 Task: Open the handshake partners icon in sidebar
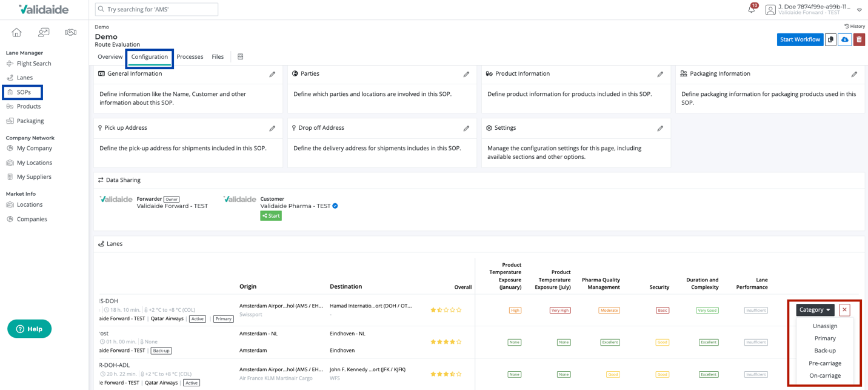tap(71, 32)
